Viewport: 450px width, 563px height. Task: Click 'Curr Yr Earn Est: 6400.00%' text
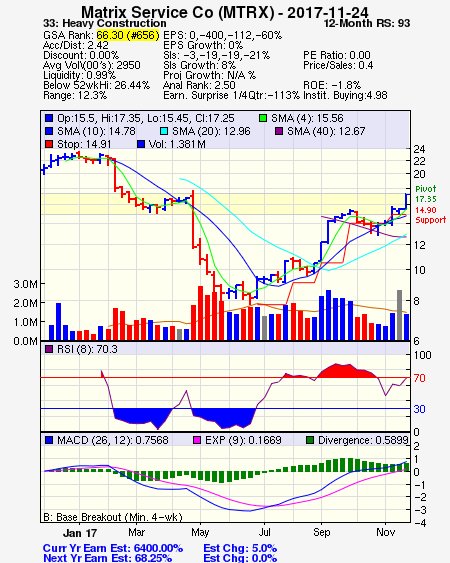pyautogui.click(x=113, y=548)
